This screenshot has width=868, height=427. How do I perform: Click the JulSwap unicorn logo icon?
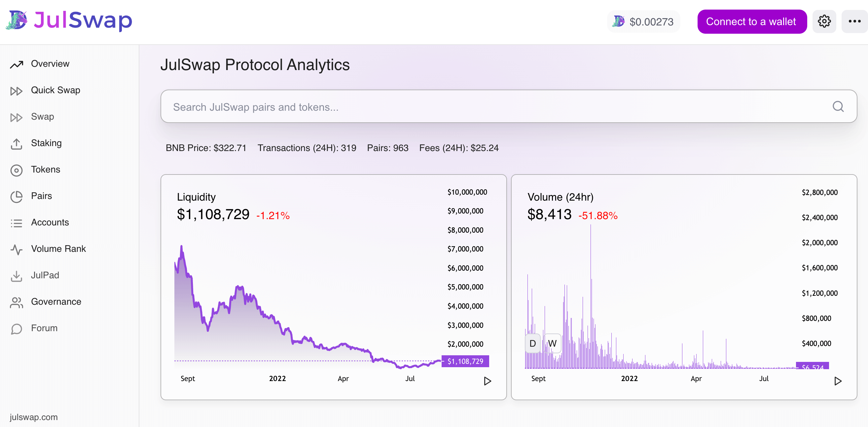[17, 20]
